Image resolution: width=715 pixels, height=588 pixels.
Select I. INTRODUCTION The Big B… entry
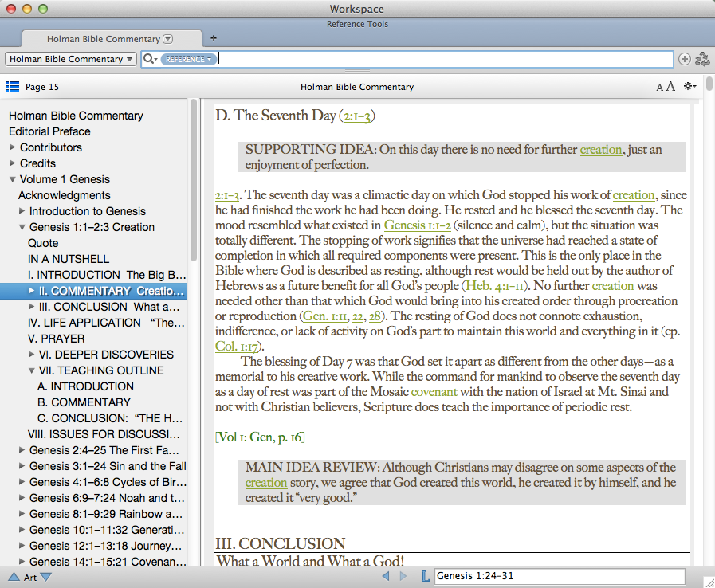[107, 275]
